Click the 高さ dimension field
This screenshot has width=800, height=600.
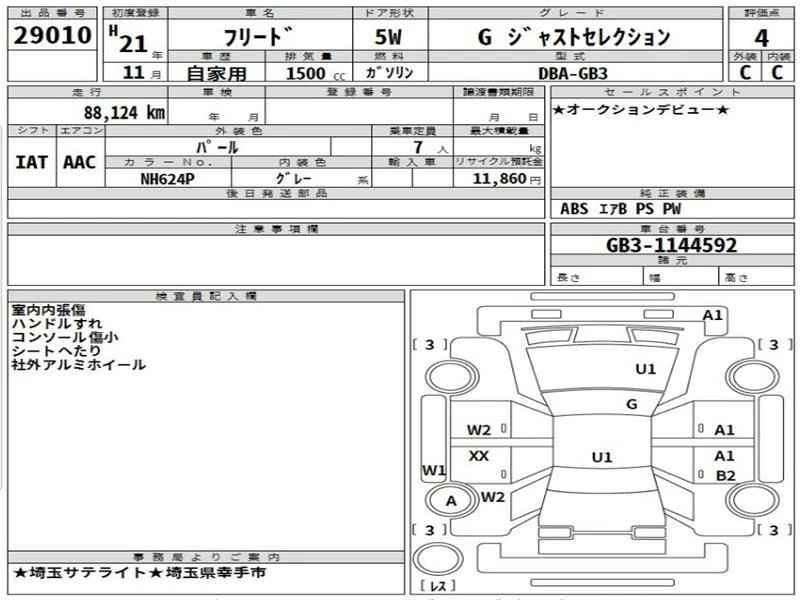[756, 277]
